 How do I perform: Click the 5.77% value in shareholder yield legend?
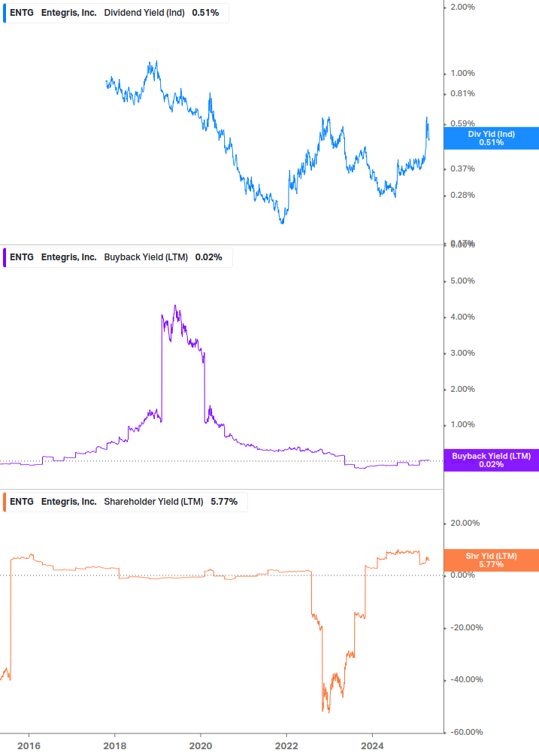(224, 502)
